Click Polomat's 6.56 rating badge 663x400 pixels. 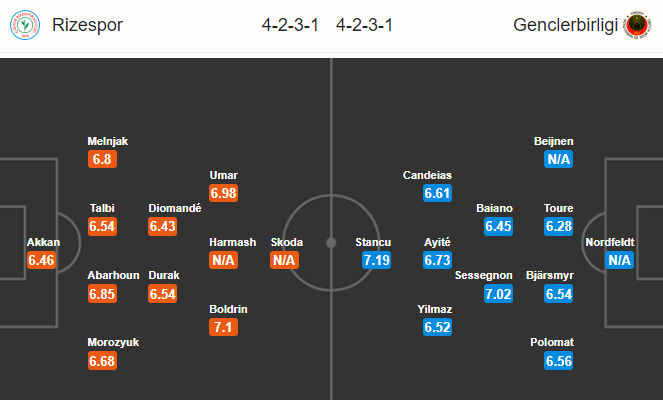coord(559,361)
